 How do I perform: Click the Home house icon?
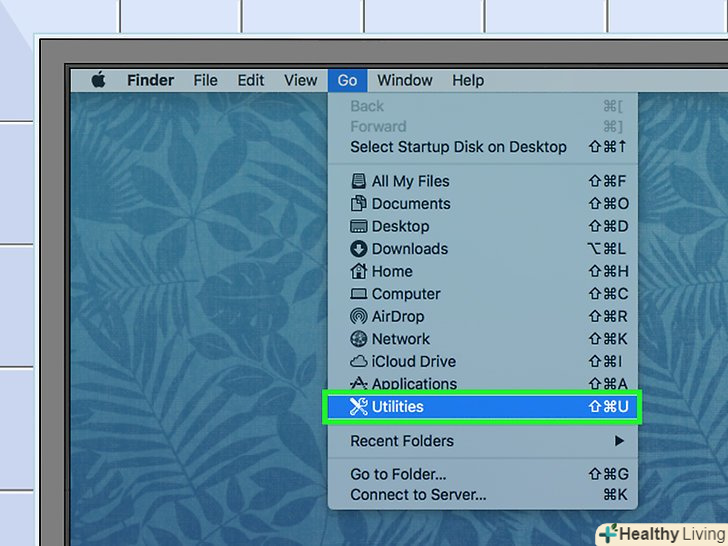click(x=358, y=271)
